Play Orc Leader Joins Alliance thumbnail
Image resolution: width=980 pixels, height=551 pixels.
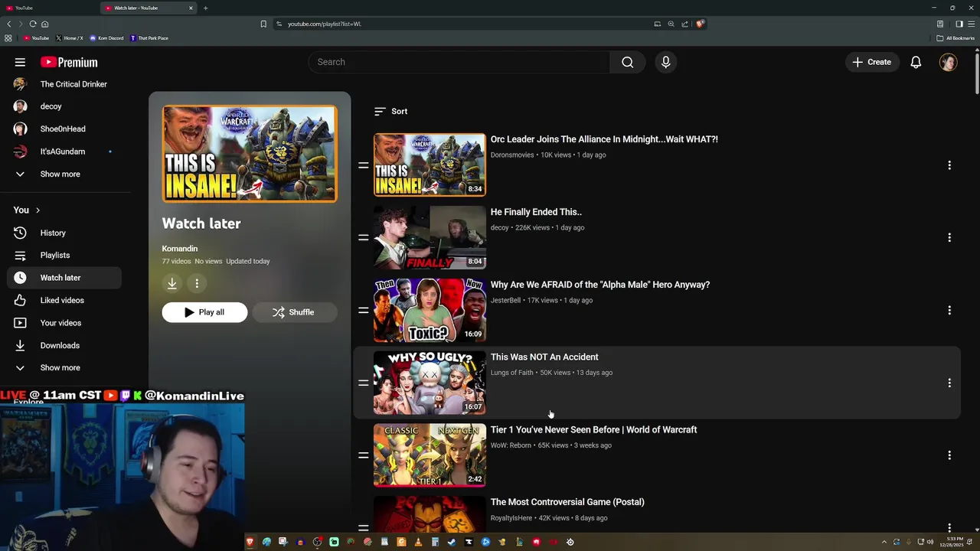(x=430, y=165)
